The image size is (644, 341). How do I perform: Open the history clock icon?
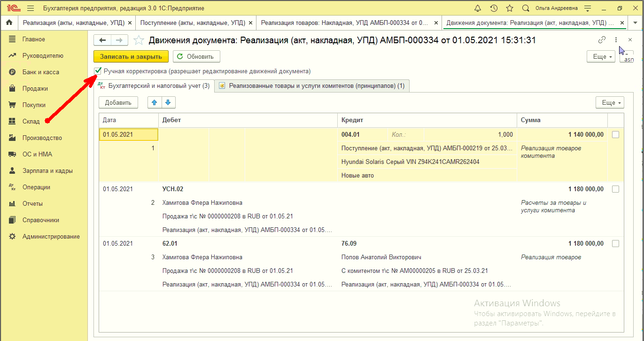[x=494, y=8]
